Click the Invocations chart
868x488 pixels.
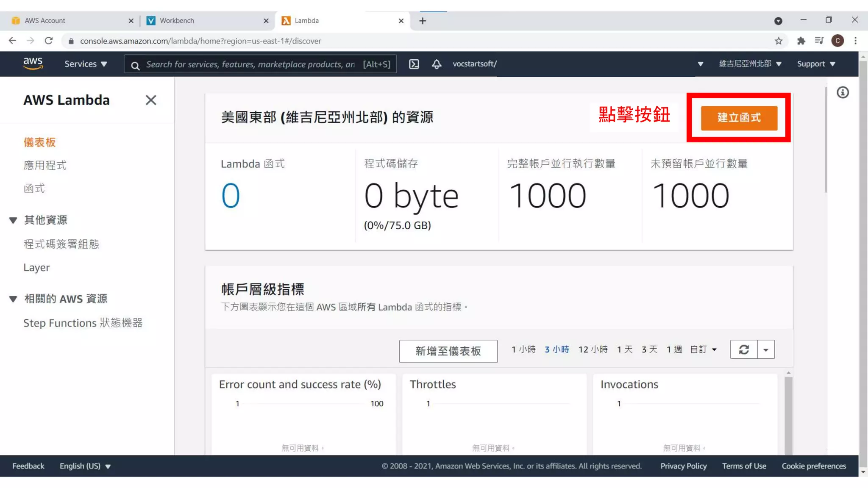pyautogui.click(x=685, y=415)
